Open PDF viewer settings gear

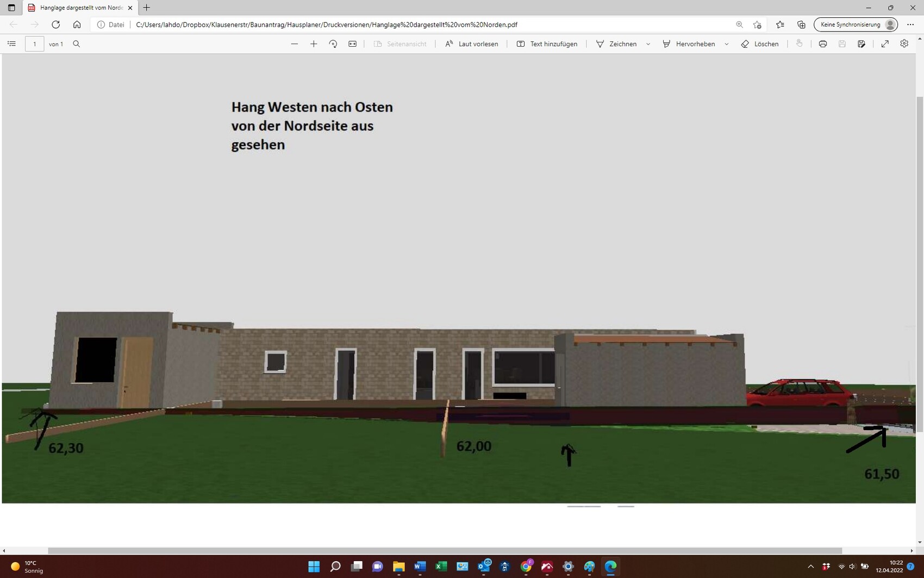[x=904, y=44]
